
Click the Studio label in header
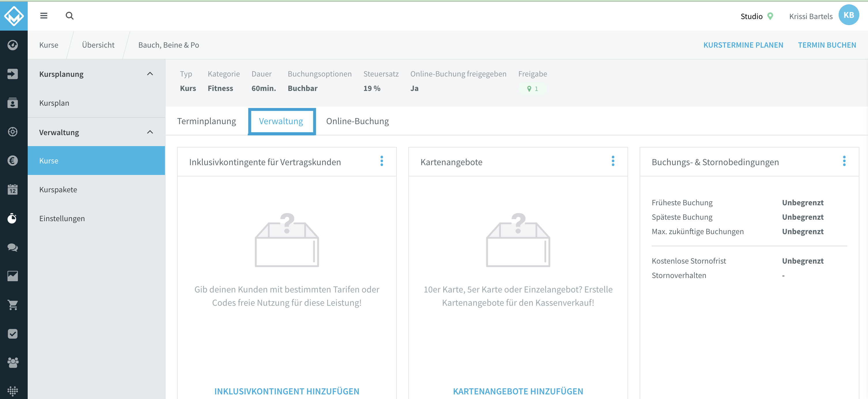click(751, 16)
